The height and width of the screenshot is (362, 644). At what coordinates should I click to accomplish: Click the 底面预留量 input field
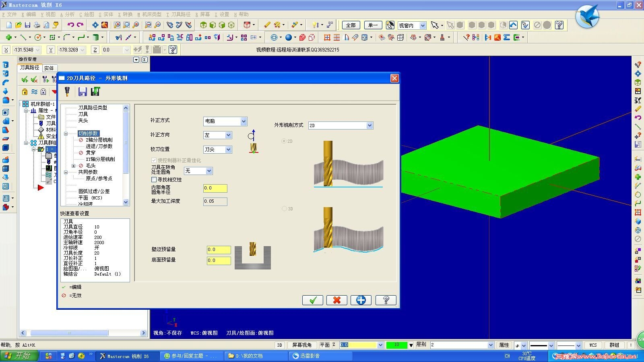219,261
